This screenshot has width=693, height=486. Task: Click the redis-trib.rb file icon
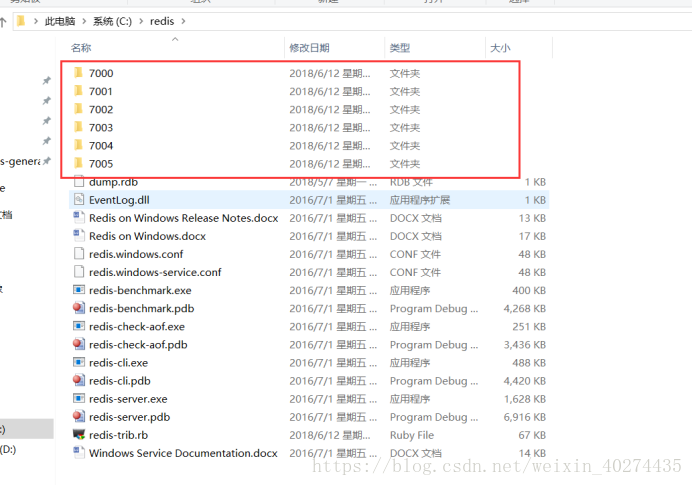click(79, 434)
